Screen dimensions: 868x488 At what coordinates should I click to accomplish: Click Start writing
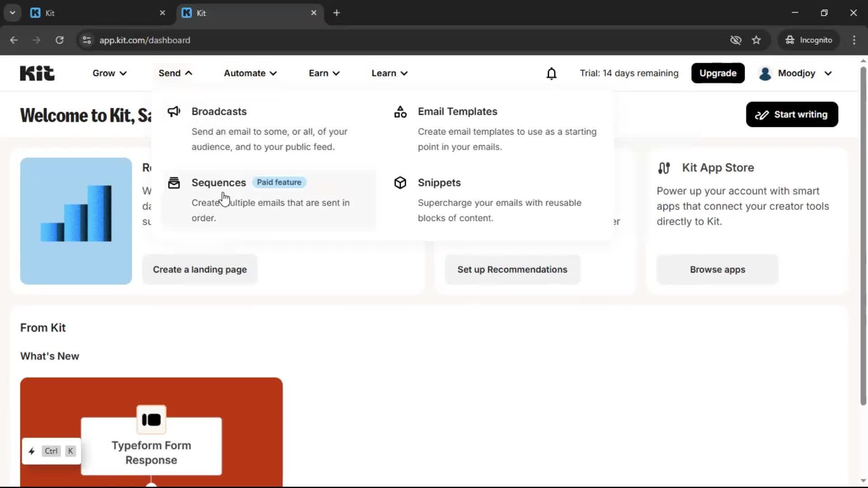[792, 114]
